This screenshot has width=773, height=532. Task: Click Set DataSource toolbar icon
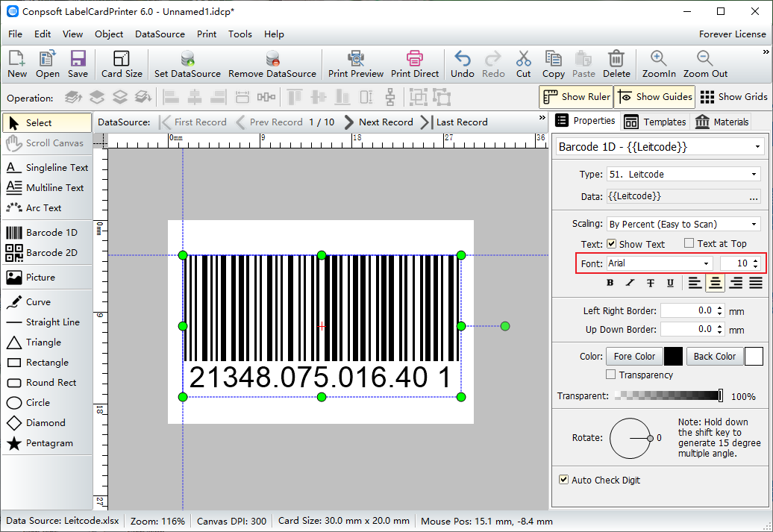187,64
